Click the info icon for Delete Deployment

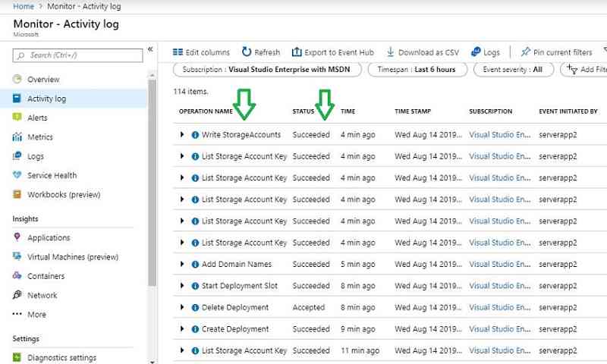click(195, 308)
